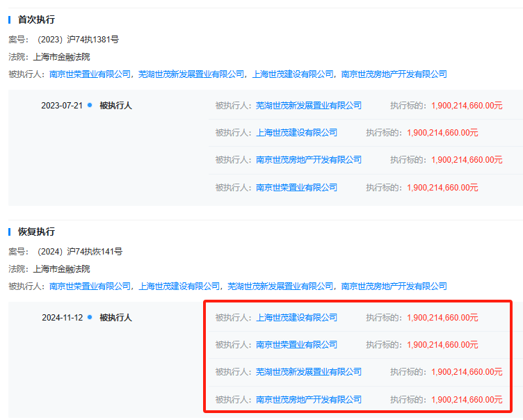Open 上海世茂建设有限公司 in the 2023-07-21 detail rows
The width and height of the screenshot is (523, 420).
pos(296,133)
